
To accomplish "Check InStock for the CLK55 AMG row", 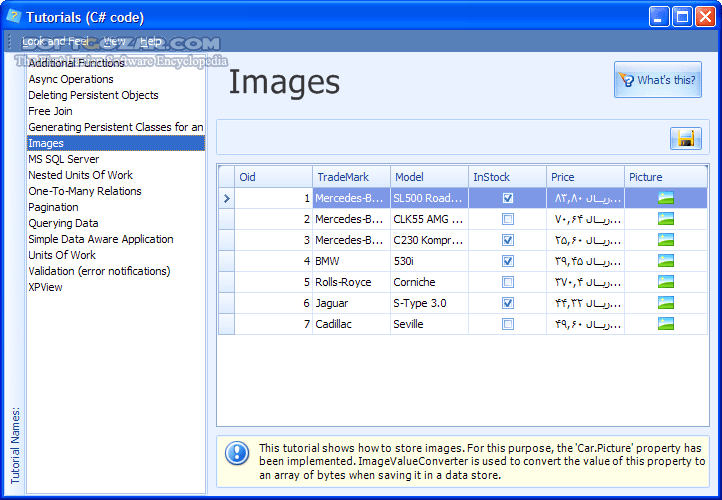I will [508, 219].
